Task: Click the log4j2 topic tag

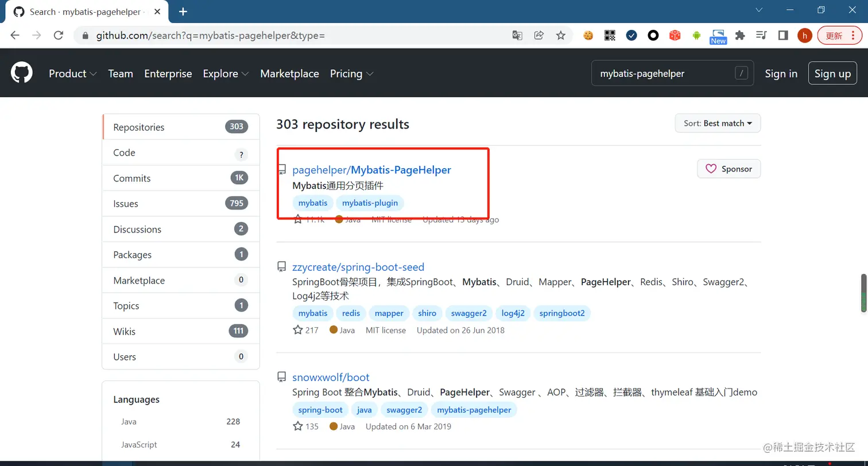Action: coord(513,313)
